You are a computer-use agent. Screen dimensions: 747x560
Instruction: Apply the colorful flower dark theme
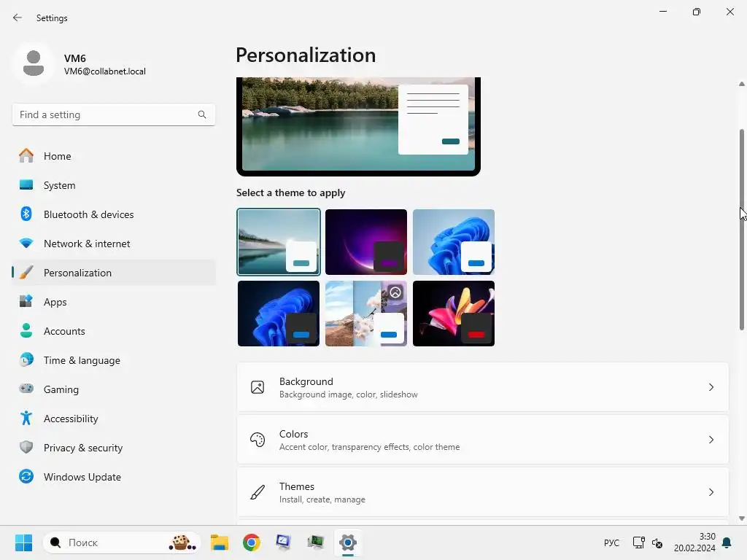(454, 314)
